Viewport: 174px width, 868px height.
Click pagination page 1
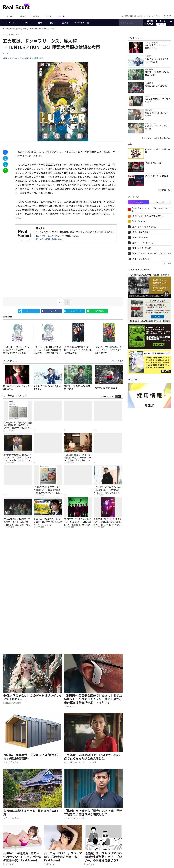(x=60, y=302)
